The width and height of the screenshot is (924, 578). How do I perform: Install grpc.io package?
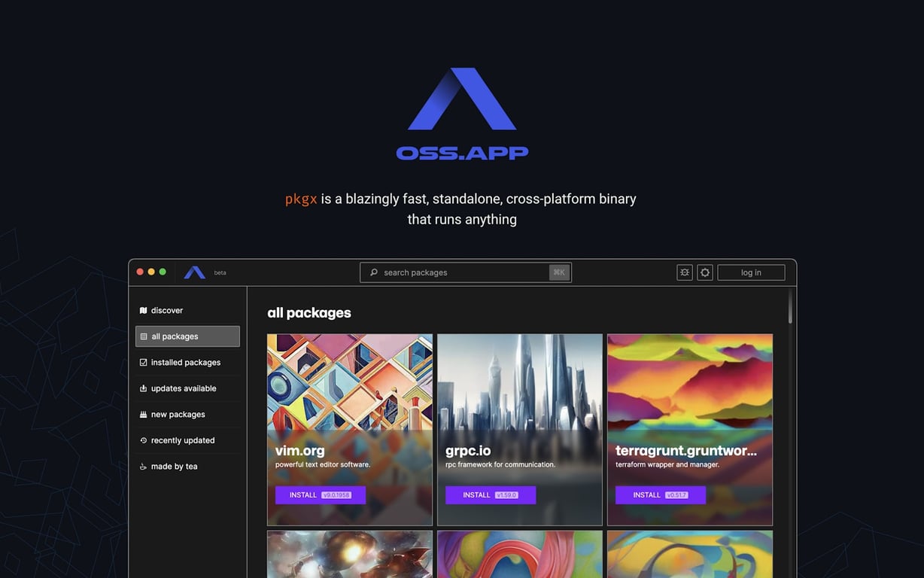(491, 495)
